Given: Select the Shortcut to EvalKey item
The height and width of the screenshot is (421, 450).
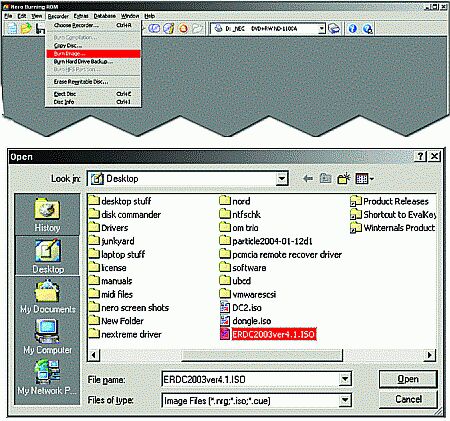Looking at the screenshot, I should point(393,215).
